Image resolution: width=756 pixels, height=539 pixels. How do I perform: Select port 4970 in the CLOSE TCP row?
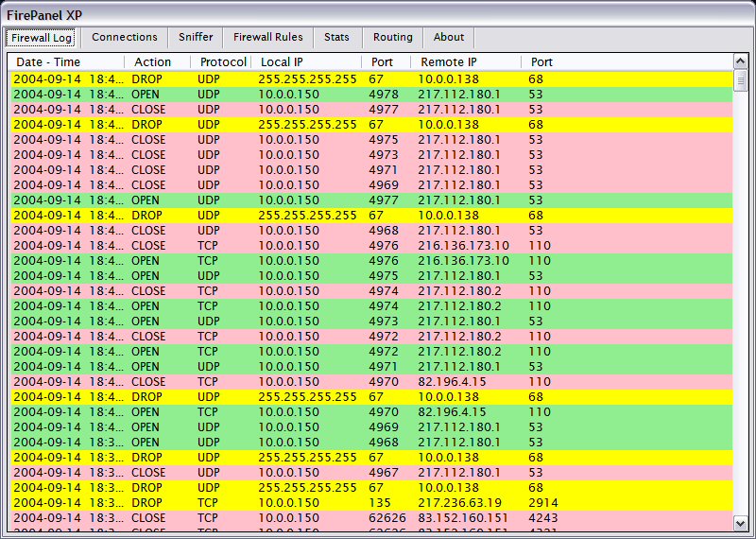click(x=384, y=382)
